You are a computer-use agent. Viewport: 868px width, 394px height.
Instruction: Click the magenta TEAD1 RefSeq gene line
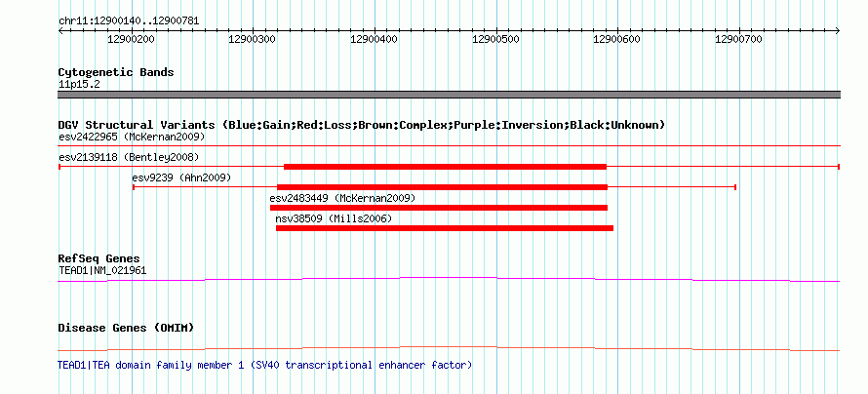449,278
